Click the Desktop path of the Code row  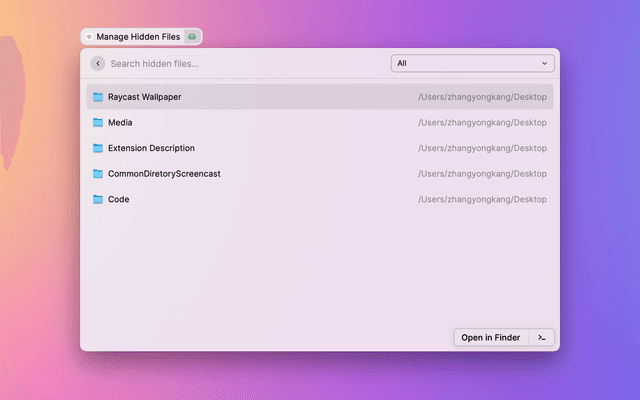482,199
